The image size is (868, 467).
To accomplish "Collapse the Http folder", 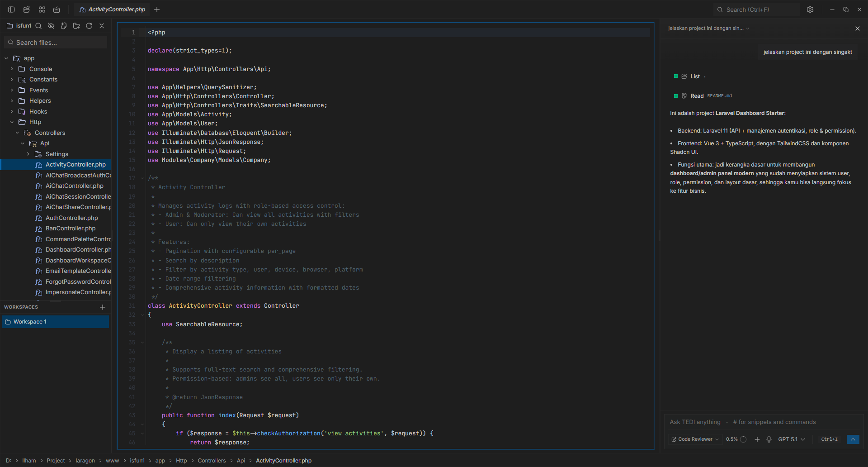I will [12, 122].
